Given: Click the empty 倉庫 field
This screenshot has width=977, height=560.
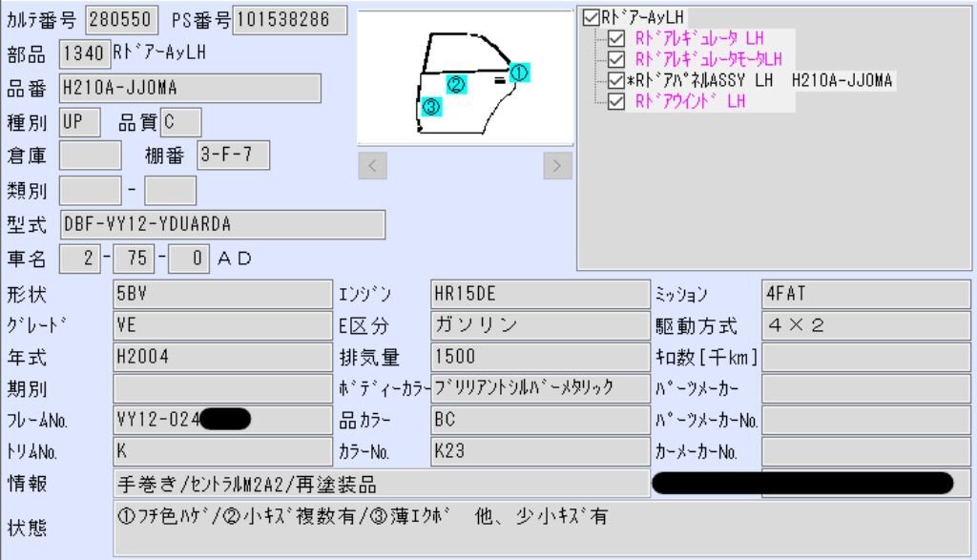Looking at the screenshot, I should (x=91, y=156).
